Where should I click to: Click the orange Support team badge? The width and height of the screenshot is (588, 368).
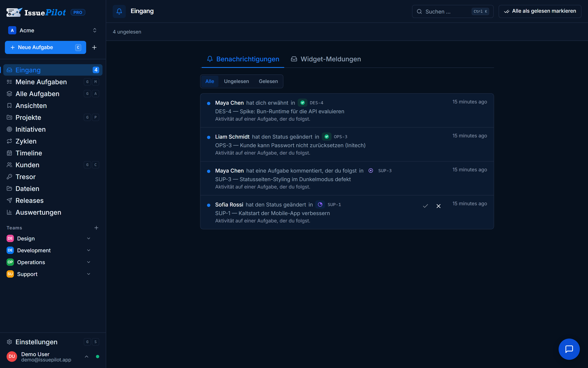[x=10, y=274]
